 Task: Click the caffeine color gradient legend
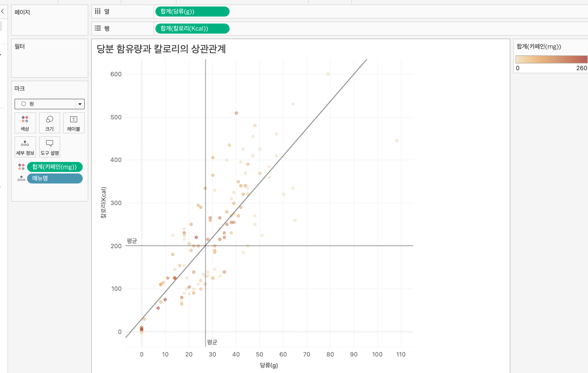click(x=551, y=59)
